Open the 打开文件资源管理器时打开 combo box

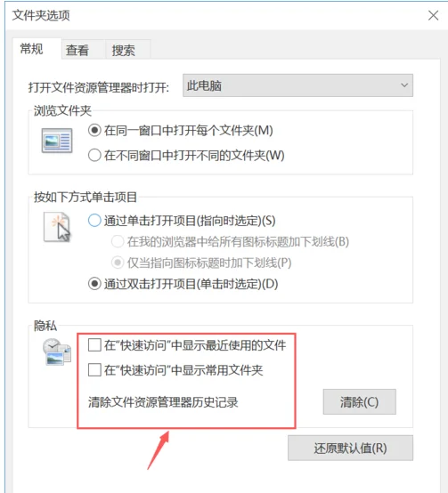click(x=297, y=85)
